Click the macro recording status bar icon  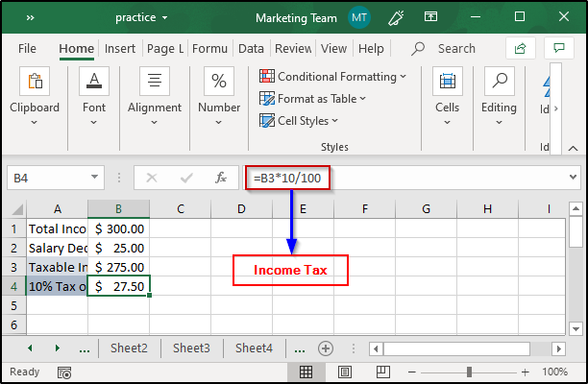pos(64,372)
